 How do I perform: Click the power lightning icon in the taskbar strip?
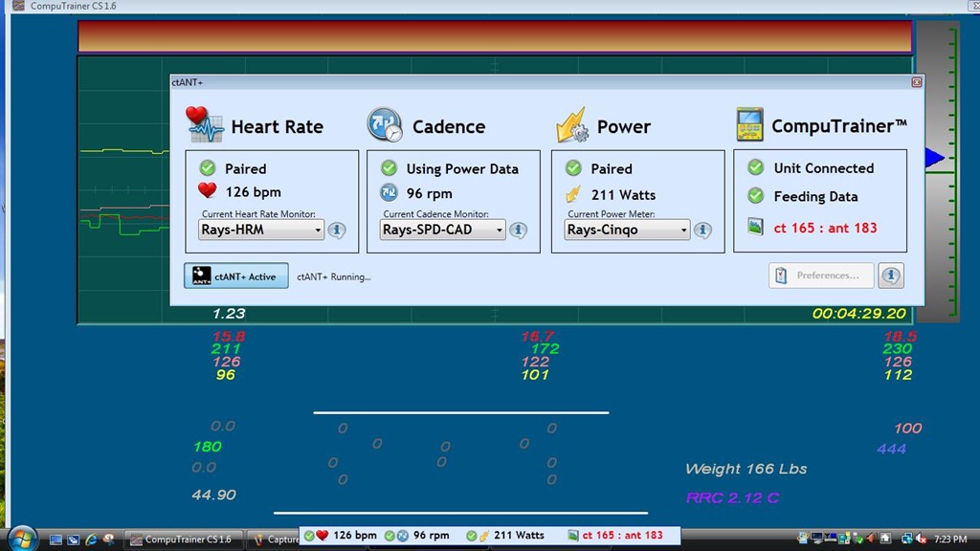(x=483, y=536)
